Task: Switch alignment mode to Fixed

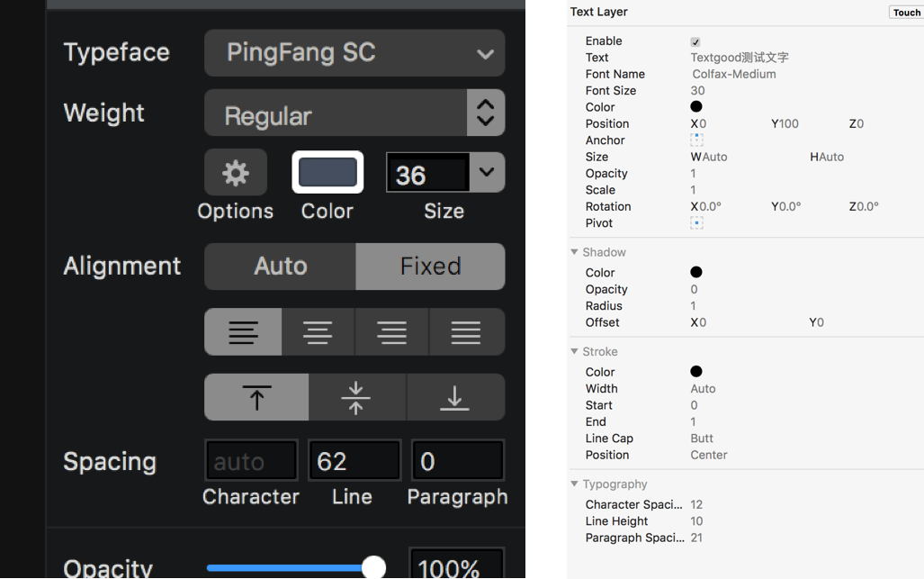Action: (430, 267)
